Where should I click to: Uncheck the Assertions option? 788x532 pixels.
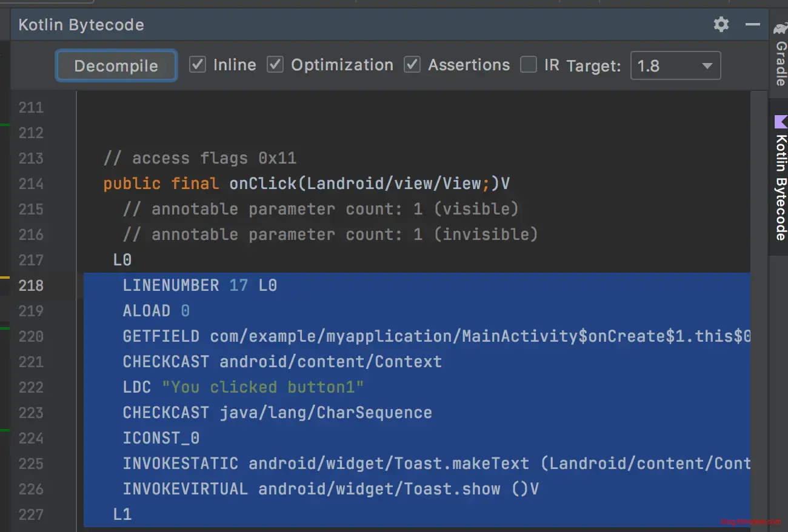coord(413,65)
